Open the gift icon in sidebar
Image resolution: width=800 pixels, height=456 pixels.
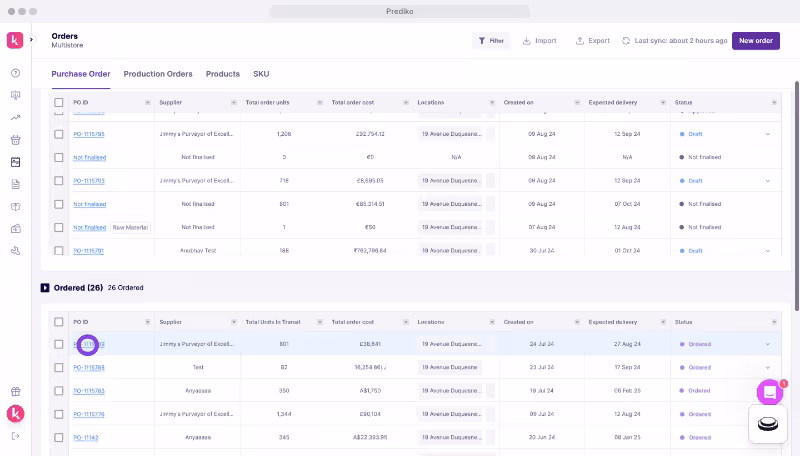pyautogui.click(x=15, y=391)
